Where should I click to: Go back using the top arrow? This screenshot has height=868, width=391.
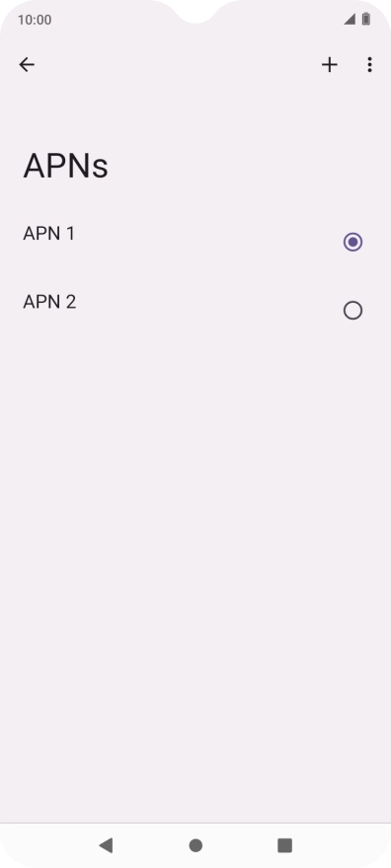point(27,65)
